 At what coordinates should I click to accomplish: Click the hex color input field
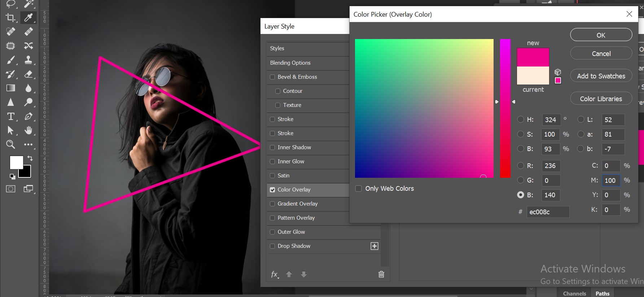548,212
